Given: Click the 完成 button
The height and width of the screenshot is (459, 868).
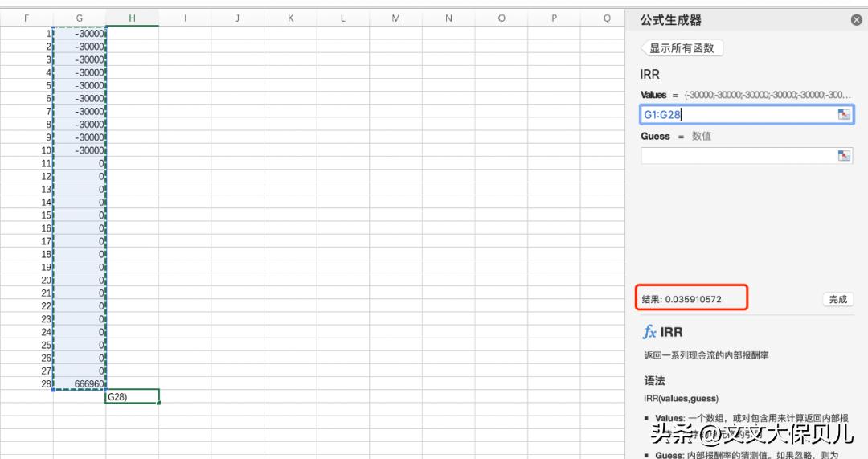Looking at the screenshot, I should click(837, 299).
